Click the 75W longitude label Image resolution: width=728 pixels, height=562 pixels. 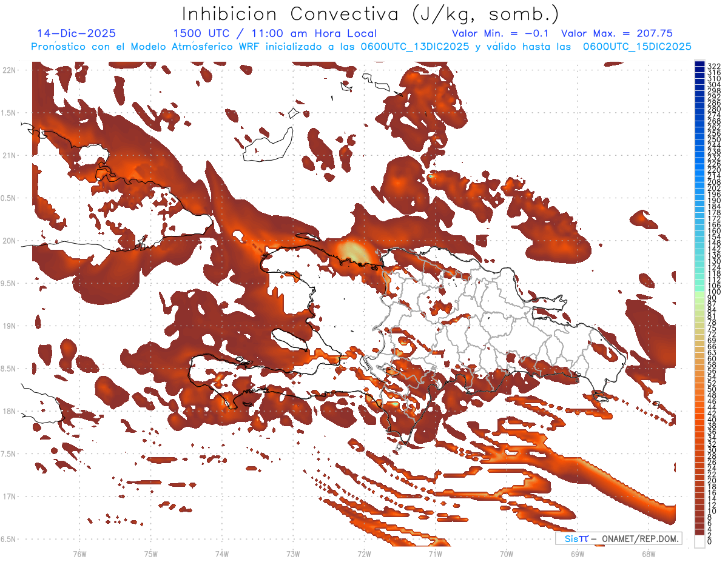click(150, 554)
